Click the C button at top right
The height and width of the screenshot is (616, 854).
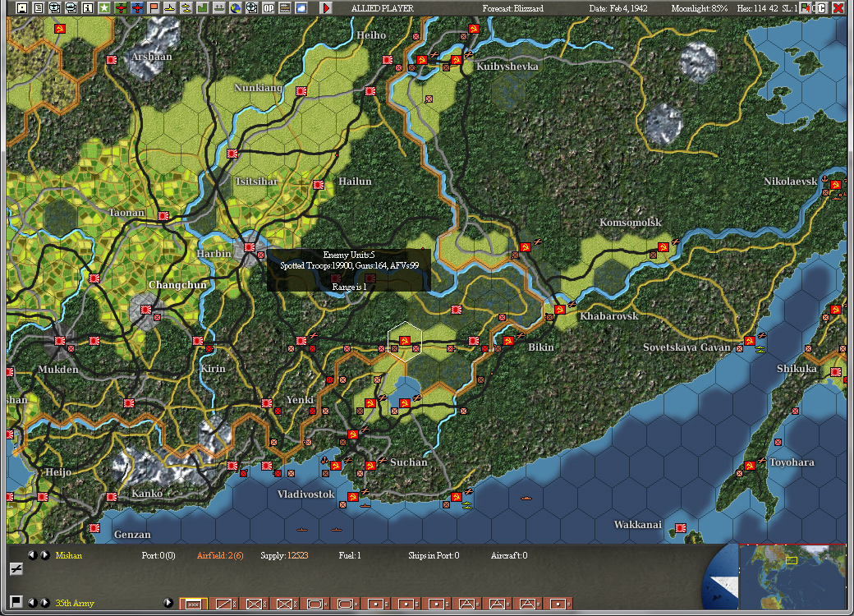[822, 8]
